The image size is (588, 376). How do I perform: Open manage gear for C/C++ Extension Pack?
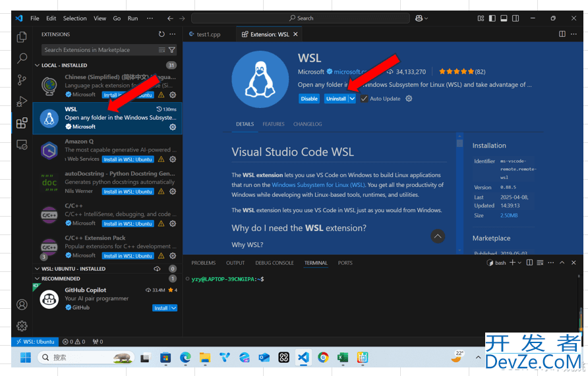[173, 255]
